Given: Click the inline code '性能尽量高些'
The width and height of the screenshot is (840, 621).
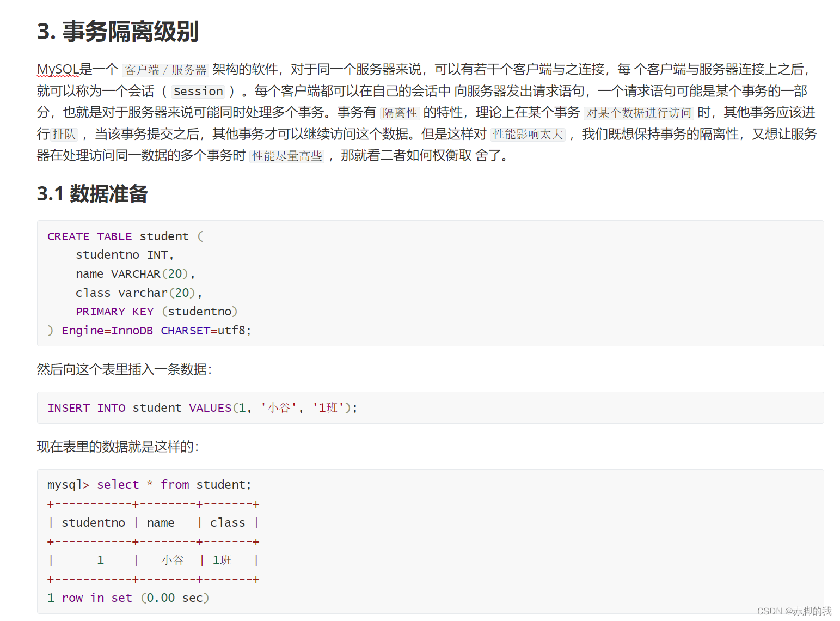Looking at the screenshot, I should (287, 156).
